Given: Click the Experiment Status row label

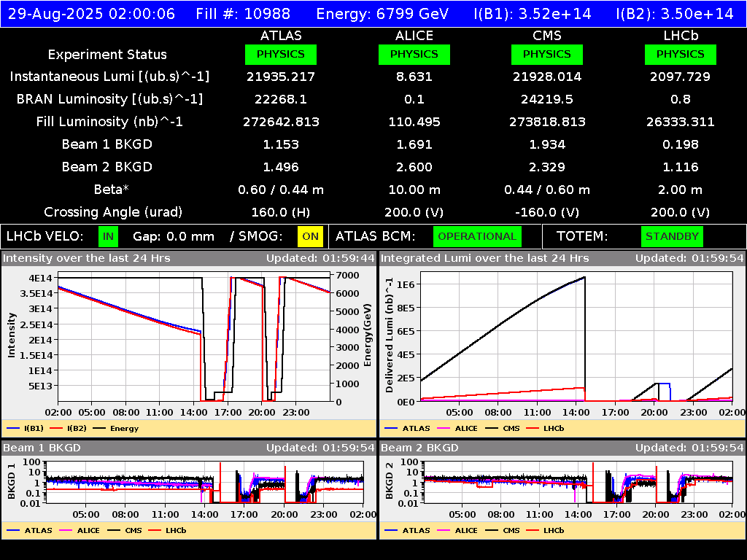Looking at the screenshot, I should [x=107, y=55].
